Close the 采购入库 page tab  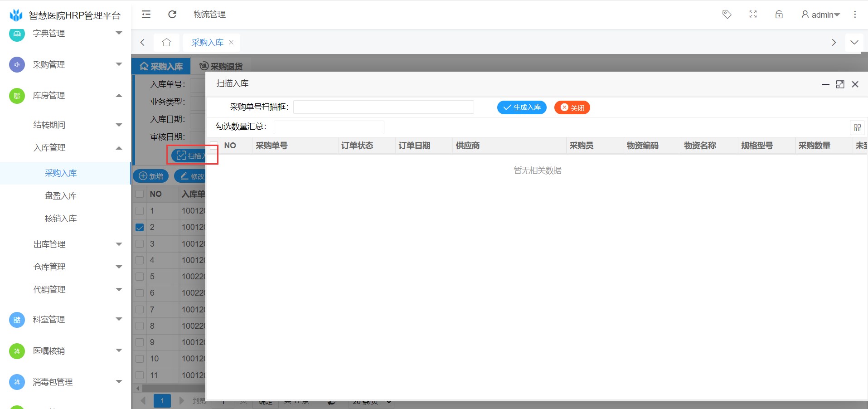(231, 42)
